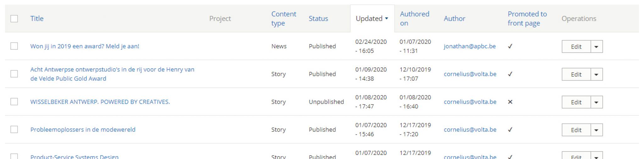Open 'WISSELBEKER ANTWERP. POWERED BY CREATIVES.' link
The width and height of the screenshot is (644, 159).
tap(100, 102)
